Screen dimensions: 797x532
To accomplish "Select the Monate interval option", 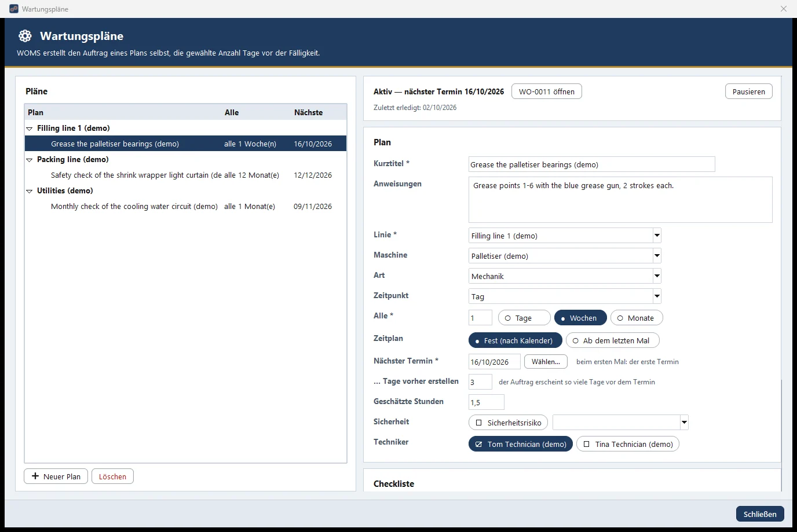I will tap(637, 318).
